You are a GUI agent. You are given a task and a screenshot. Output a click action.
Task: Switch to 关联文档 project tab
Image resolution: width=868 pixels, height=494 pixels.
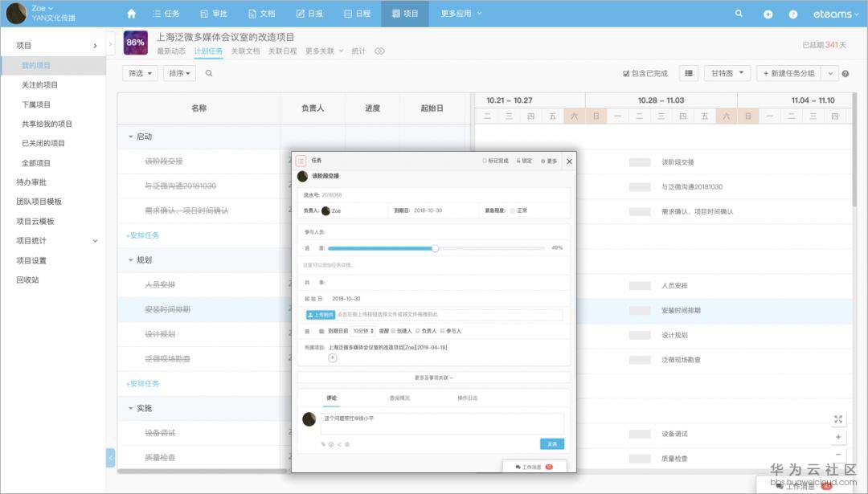click(245, 51)
